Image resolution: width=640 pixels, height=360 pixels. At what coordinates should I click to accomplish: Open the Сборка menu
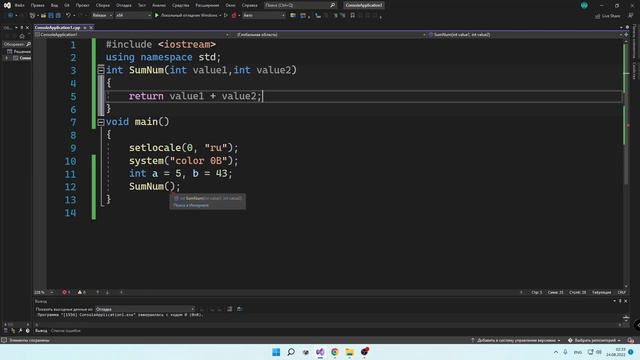click(x=103, y=5)
